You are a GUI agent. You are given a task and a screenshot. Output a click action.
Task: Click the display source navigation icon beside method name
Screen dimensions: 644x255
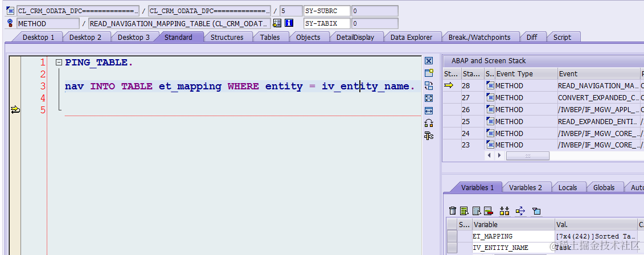[277, 23]
